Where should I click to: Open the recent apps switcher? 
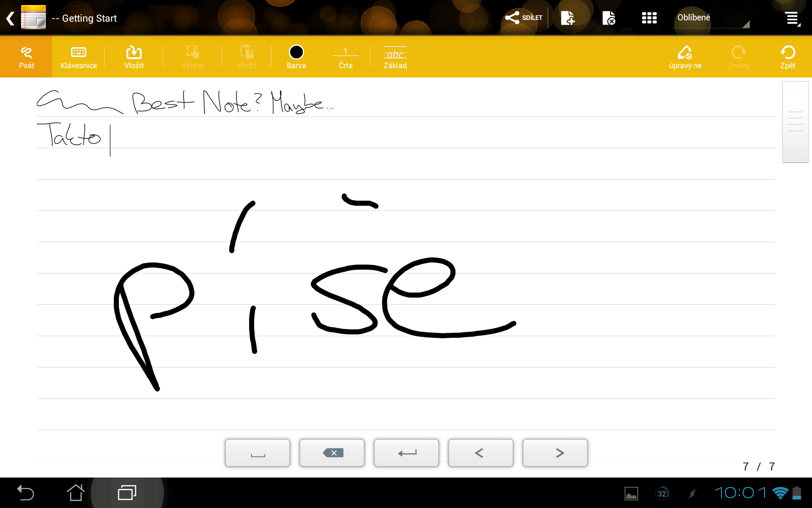pyautogui.click(x=127, y=493)
